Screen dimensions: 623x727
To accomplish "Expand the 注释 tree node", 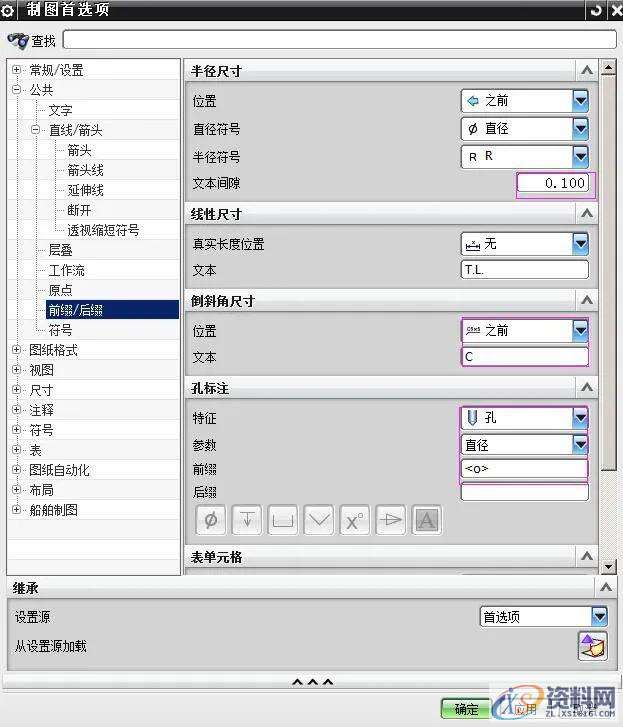I will coord(16,409).
